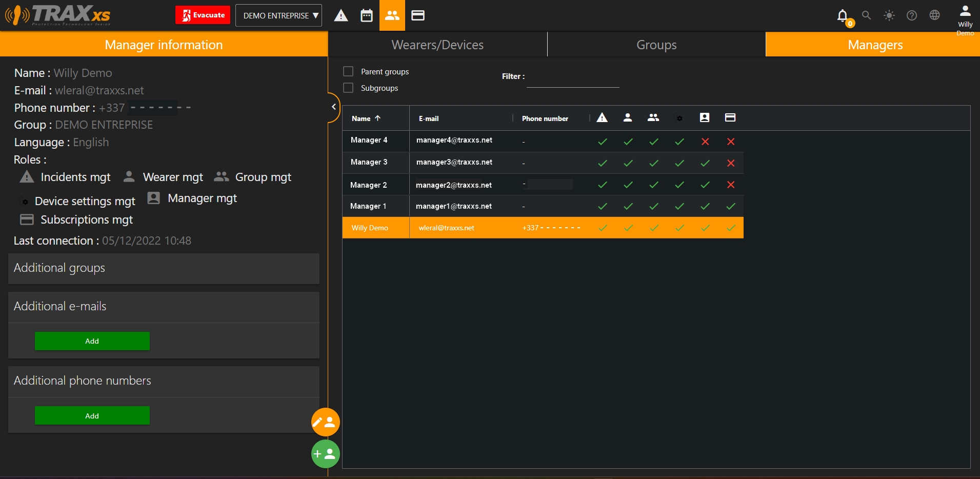Expand the Additional e-mails section header
This screenshot has height=479, width=980.
click(164, 307)
